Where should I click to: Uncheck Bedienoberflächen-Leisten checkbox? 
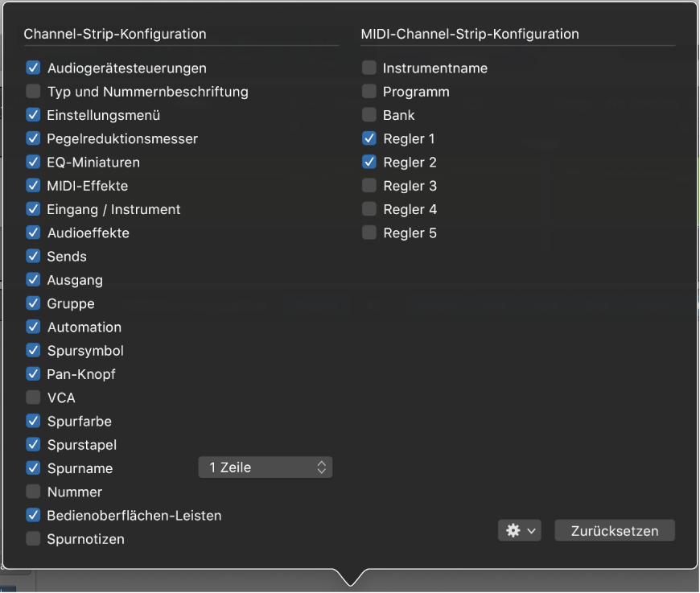[x=33, y=515]
